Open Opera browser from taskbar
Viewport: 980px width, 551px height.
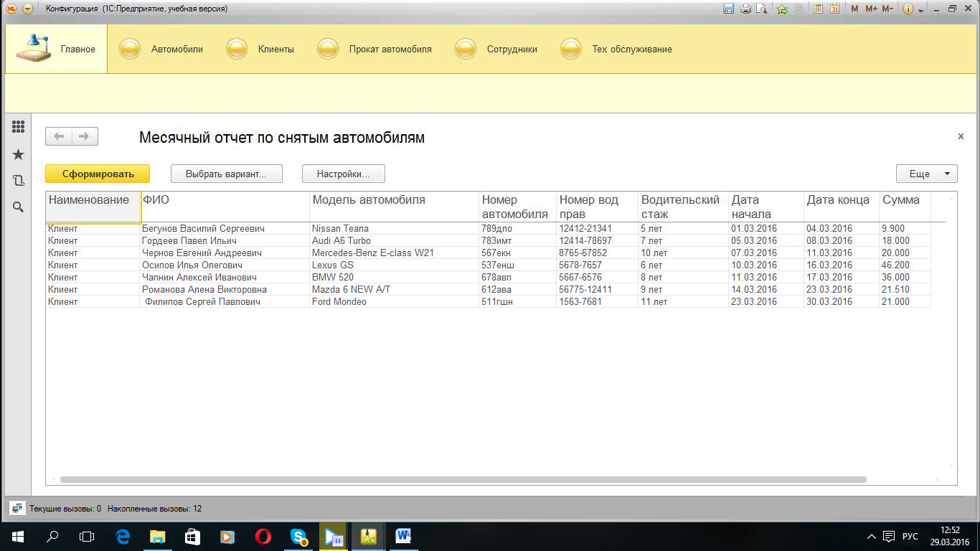point(263,536)
